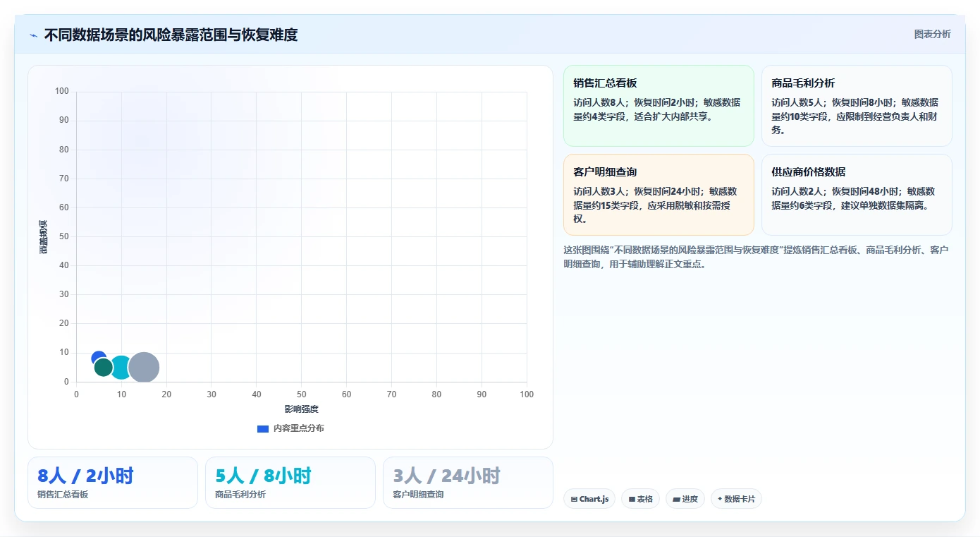The image size is (980, 537).
Task: Click the lightning icon beside the page title
Action: click(33, 35)
